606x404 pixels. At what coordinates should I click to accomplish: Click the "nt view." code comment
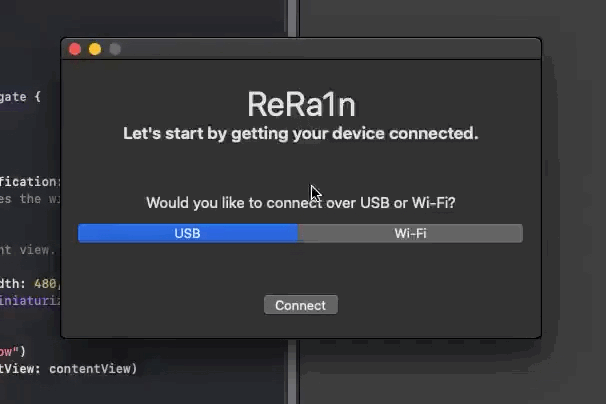tap(28, 250)
